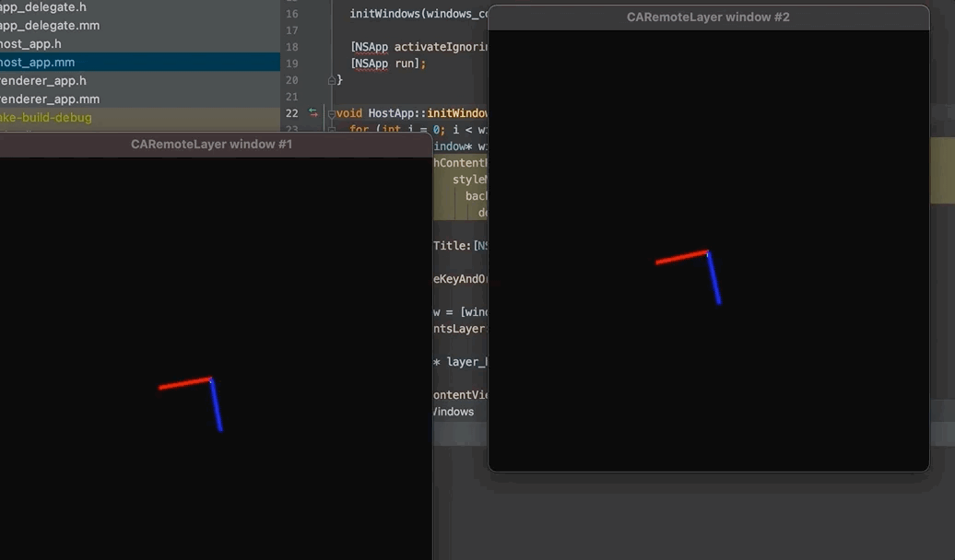Click the red line in CARemoteLayer window #1

[184, 383]
